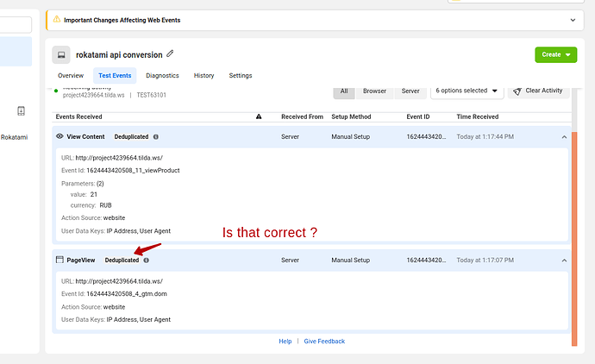595x364 pixels.
Task: Open the Create dropdown button
Action: tap(556, 54)
